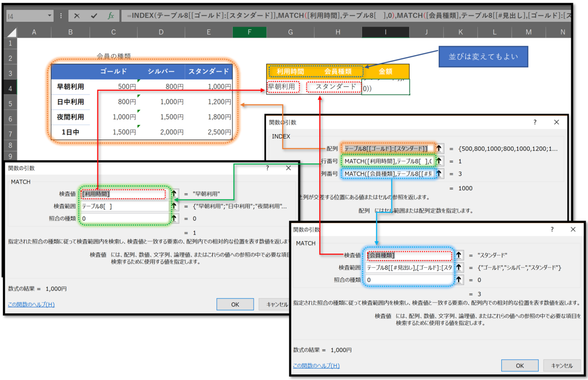The image size is (588, 380).
Task: Collapse dialog via 検査値 [利用時間] range button
Action: click(174, 193)
